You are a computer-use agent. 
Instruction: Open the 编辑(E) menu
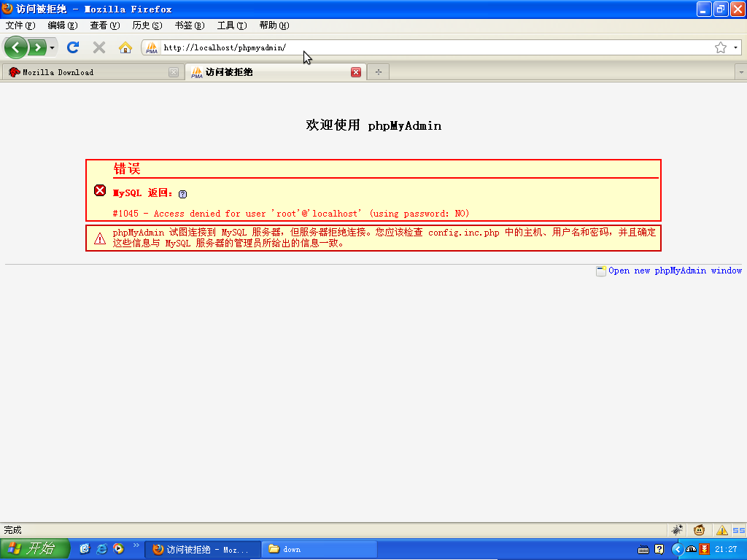tap(63, 26)
